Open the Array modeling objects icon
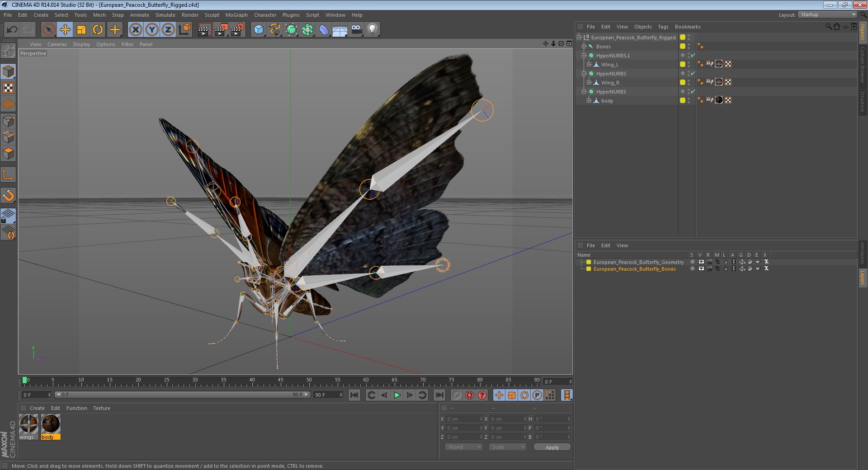Viewport: 868px width, 470px height. 308,30
